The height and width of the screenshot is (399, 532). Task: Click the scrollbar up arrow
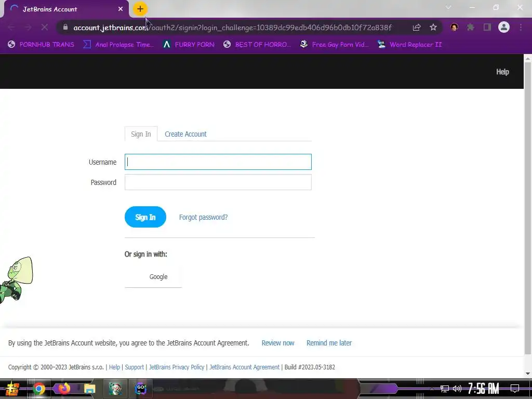528,58
